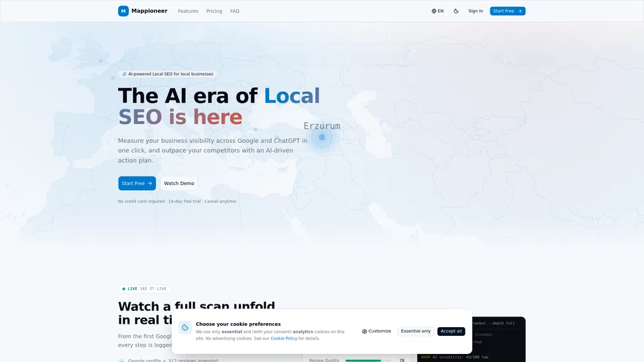Image resolution: width=644 pixels, height=362 pixels.
Task: Toggle dark mode moon icon
Action: 456,11
